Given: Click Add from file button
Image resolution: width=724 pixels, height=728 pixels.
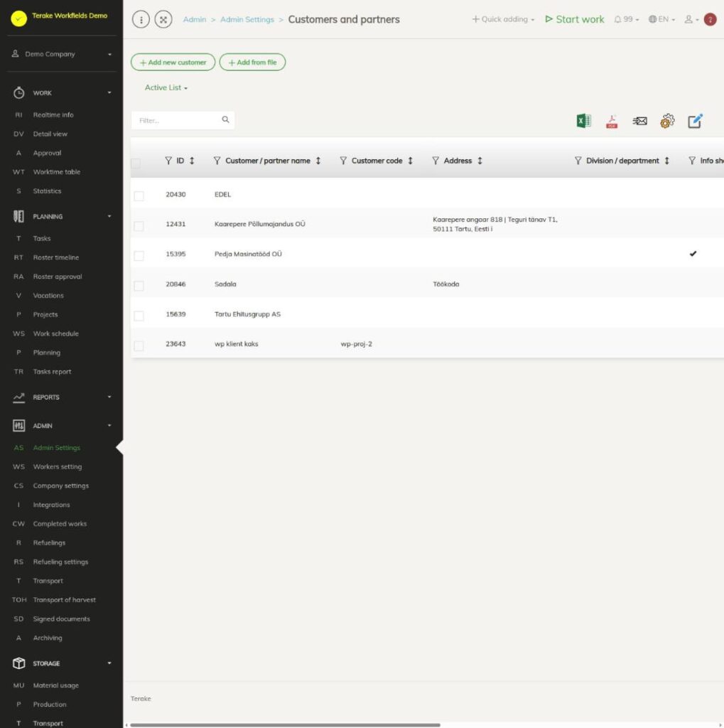Looking at the screenshot, I should 252,63.
